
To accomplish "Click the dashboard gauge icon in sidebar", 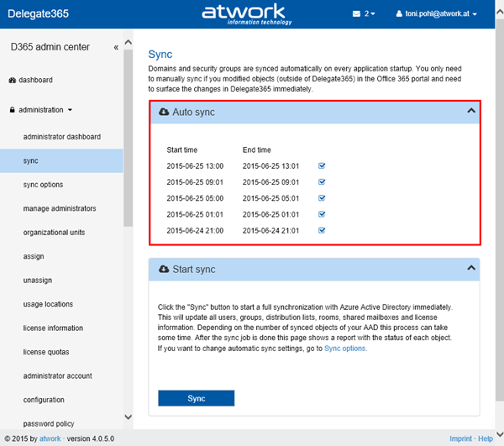I will (x=13, y=80).
